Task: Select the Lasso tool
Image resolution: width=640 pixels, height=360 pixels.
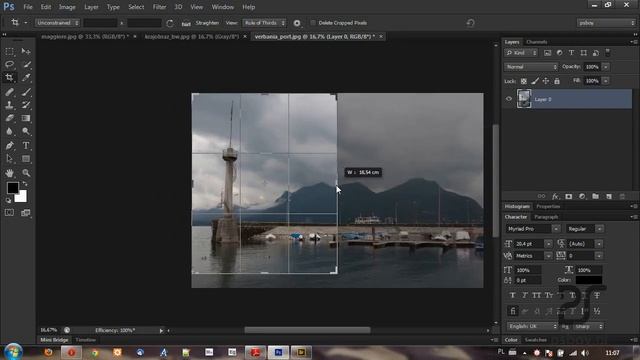Action: 9,64
